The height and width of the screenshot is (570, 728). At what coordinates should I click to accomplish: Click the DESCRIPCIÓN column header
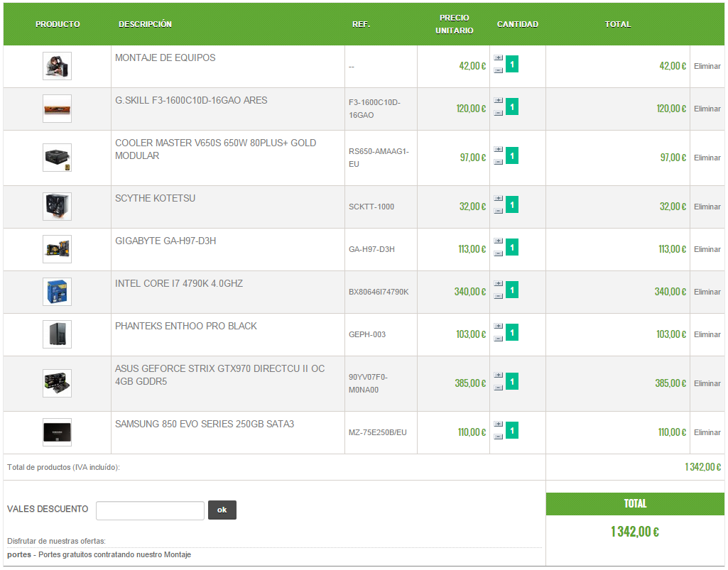coord(146,24)
